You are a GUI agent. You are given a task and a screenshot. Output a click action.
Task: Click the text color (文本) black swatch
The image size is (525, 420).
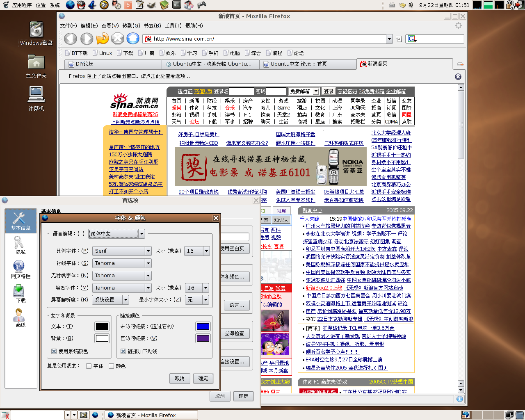(x=102, y=326)
